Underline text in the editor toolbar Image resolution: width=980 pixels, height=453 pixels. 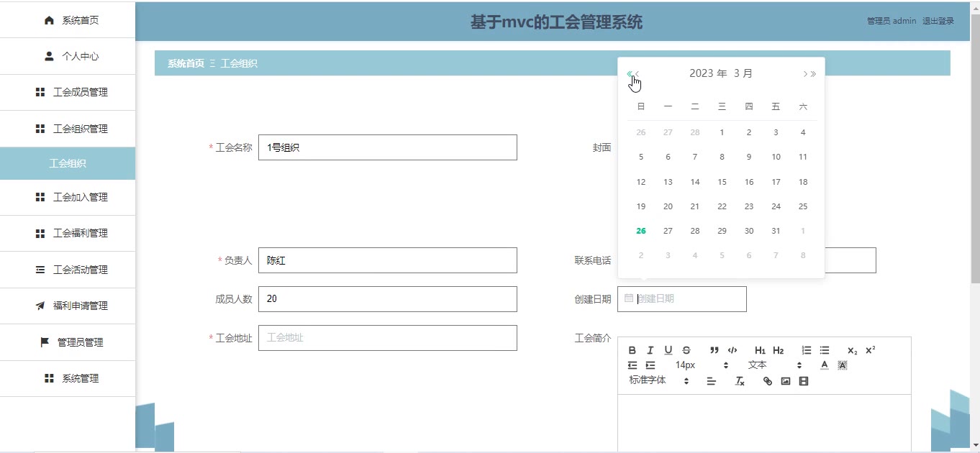click(x=668, y=350)
